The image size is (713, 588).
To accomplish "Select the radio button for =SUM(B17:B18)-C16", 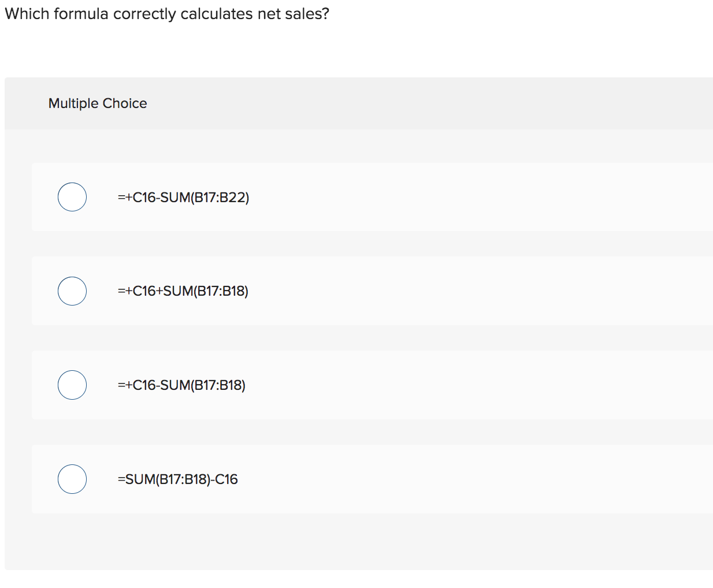I will coord(72,478).
